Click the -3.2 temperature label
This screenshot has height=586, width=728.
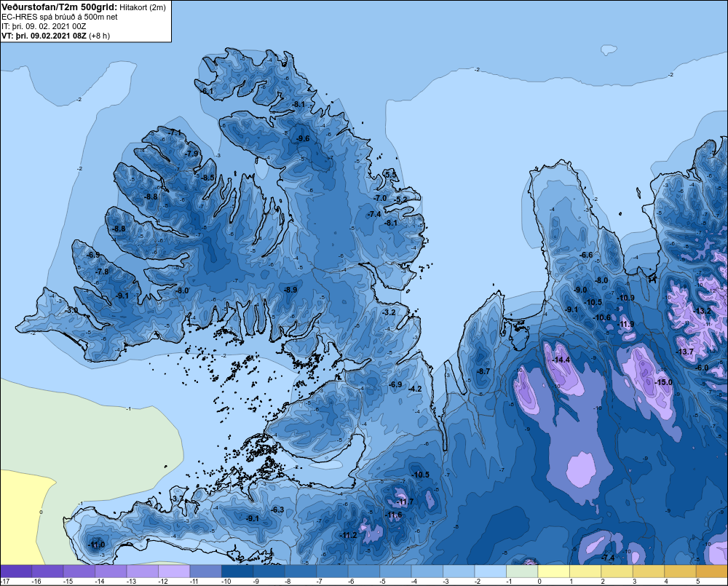tap(389, 312)
